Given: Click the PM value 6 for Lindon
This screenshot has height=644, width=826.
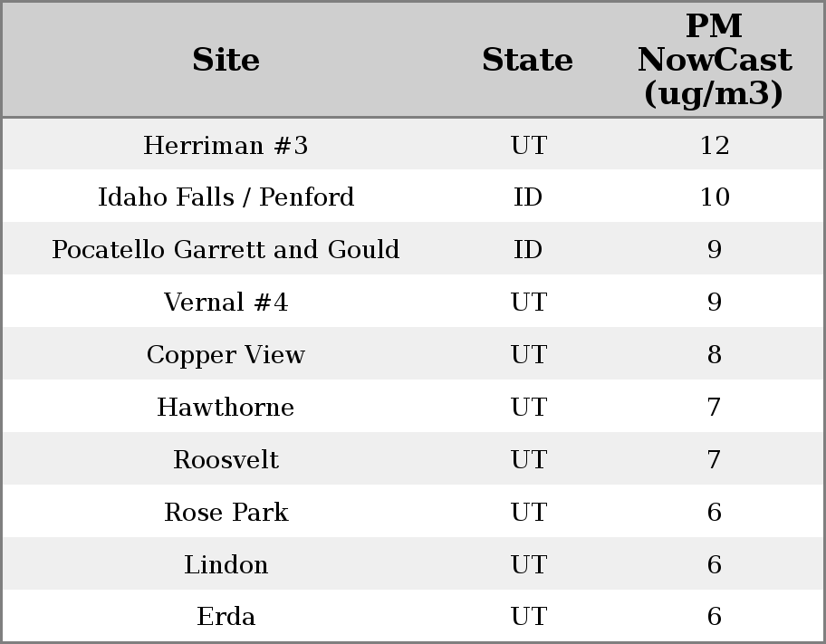Looking at the screenshot, I should click(x=714, y=565).
